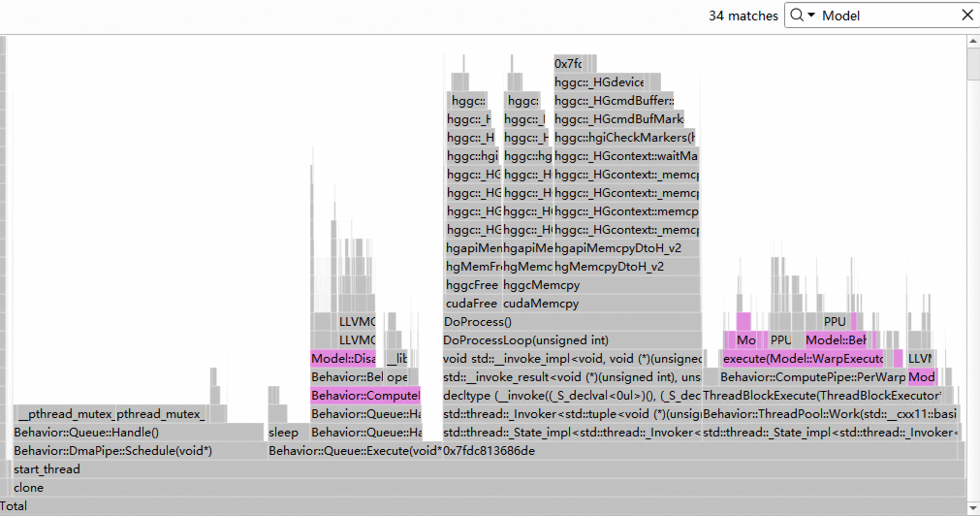Select DoProcessLoop(unsigned int) frame
Image resolution: width=980 pixels, height=516 pixels.
coord(572,340)
